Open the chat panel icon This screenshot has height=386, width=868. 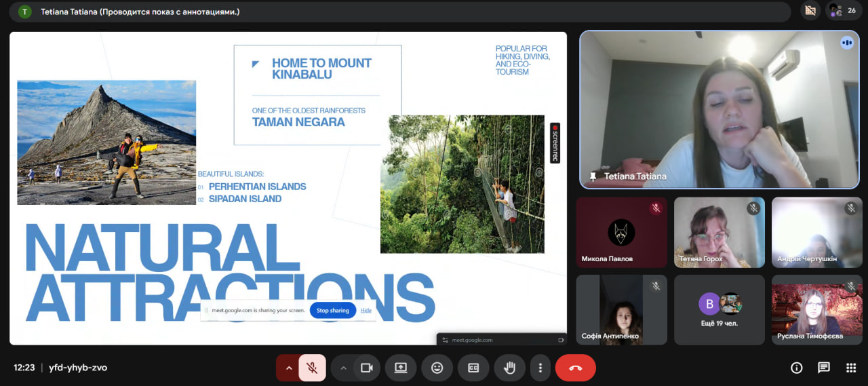pos(824,368)
